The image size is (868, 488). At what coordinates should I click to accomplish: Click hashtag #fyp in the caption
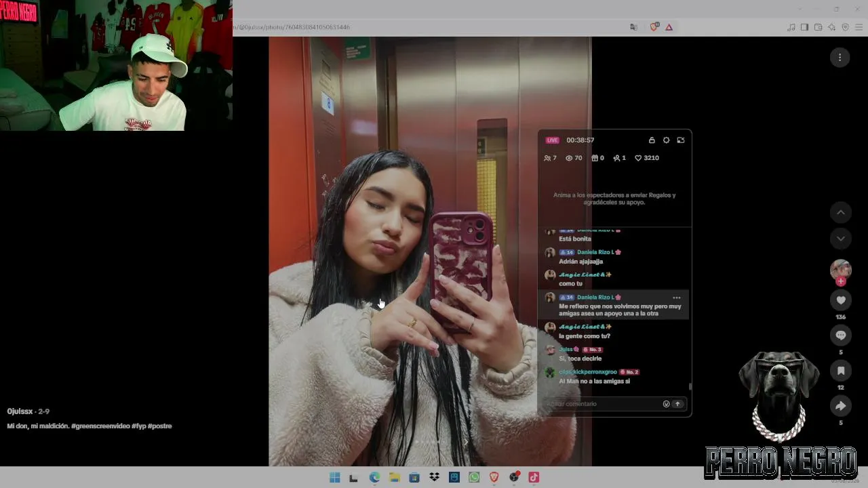[138, 426]
